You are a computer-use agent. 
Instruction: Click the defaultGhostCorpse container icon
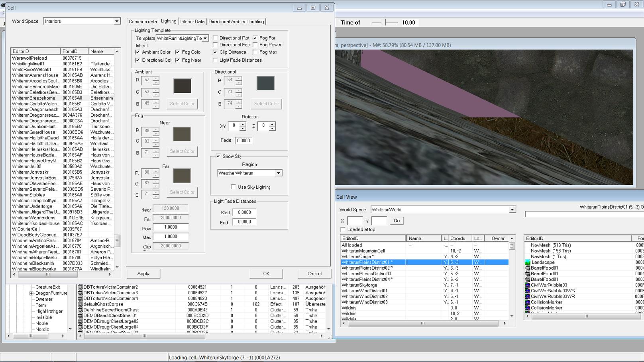click(80, 304)
